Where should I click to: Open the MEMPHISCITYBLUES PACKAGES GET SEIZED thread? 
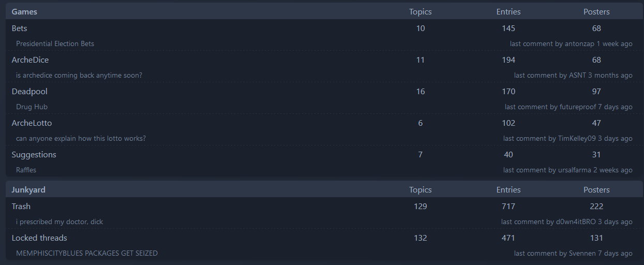click(x=87, y=254)
